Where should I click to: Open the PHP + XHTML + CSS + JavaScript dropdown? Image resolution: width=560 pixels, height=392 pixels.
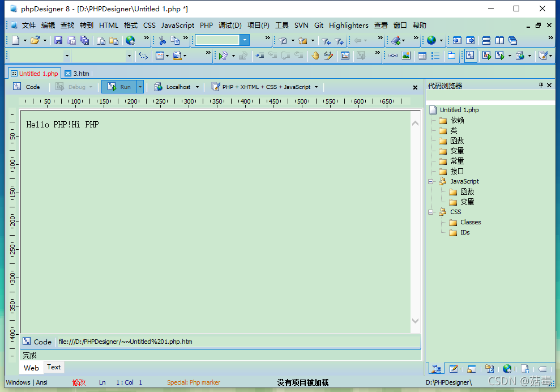[x=316, y=87]
